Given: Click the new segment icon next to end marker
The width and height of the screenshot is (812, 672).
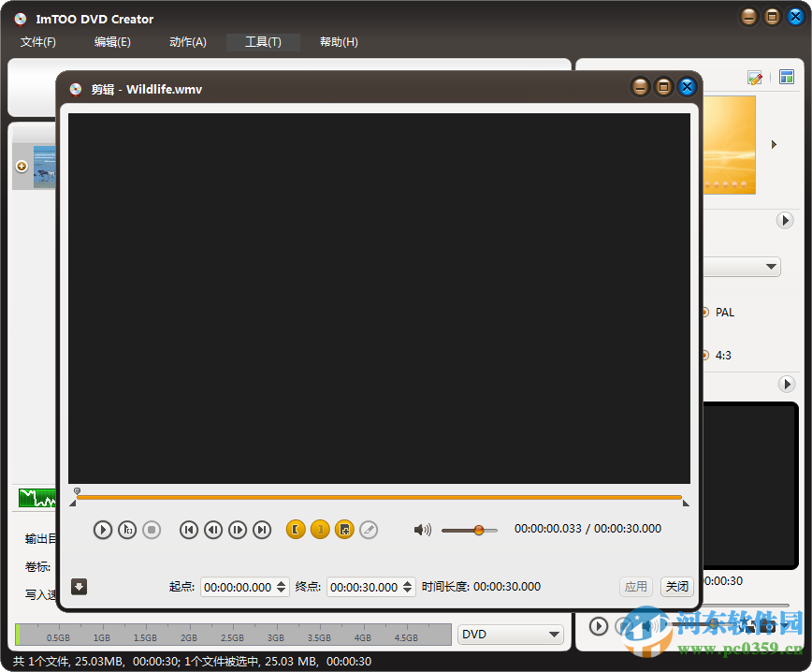Looking at the screenshot, I should pos(344,529).
